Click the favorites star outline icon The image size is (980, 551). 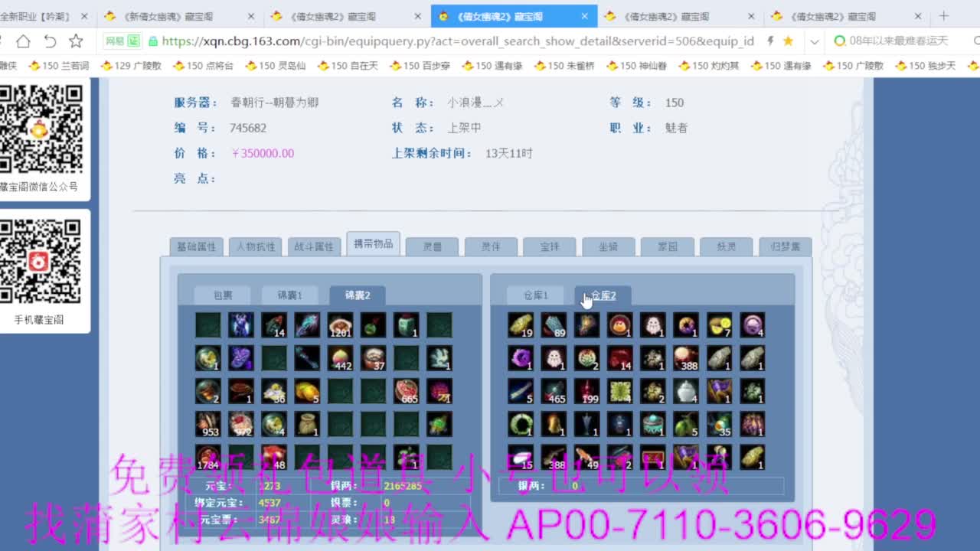[76, 41]
